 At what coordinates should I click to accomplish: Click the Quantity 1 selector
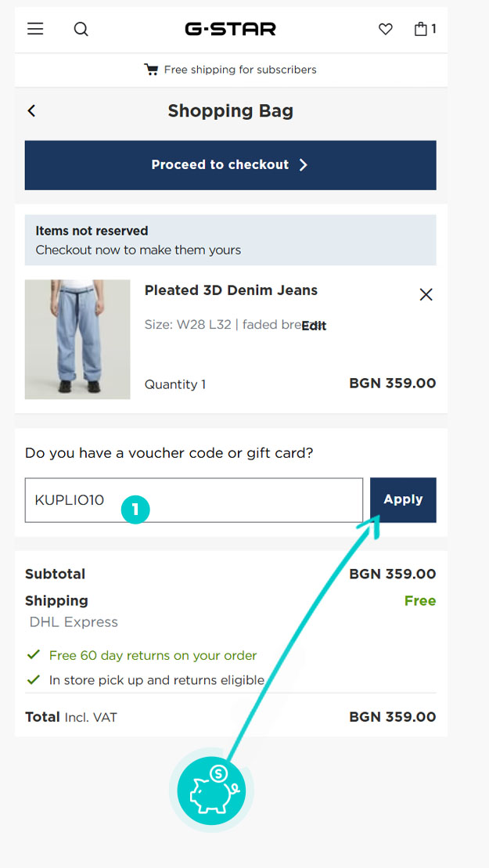(175, 384)
